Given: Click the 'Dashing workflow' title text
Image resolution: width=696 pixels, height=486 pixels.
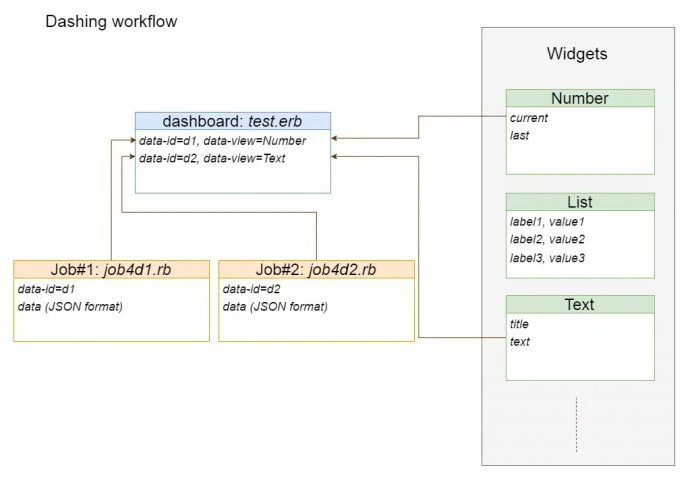Looking at the screenshot, I should click(111, 21).
